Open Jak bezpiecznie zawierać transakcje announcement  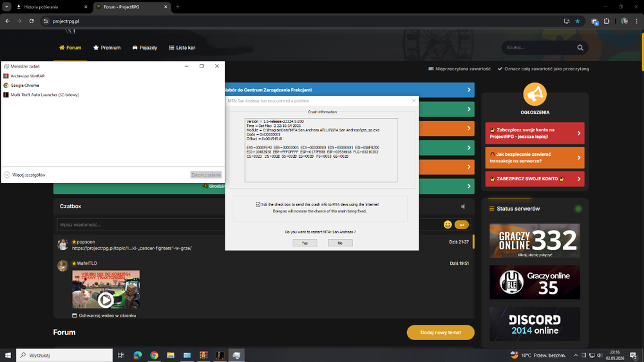point(535,158)
